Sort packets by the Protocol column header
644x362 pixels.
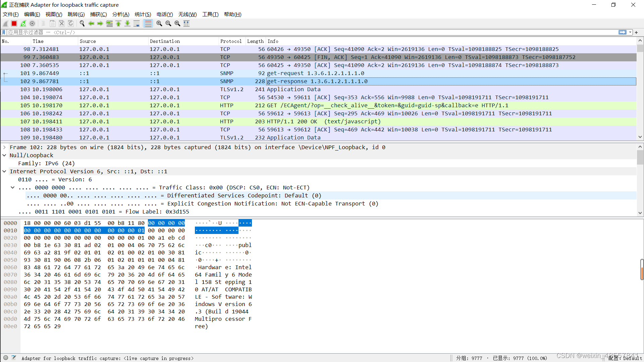pyautogui.click(x=231, y=41)
